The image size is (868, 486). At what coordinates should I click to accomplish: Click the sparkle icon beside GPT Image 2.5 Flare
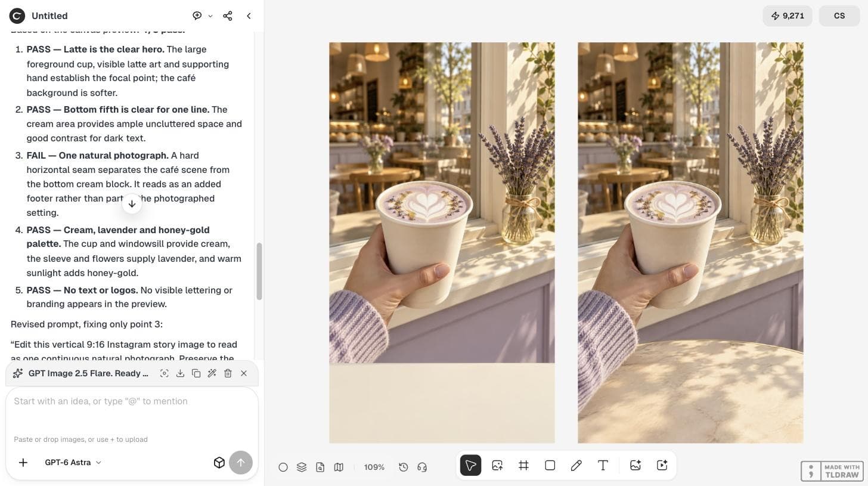[x=18, y=373]
